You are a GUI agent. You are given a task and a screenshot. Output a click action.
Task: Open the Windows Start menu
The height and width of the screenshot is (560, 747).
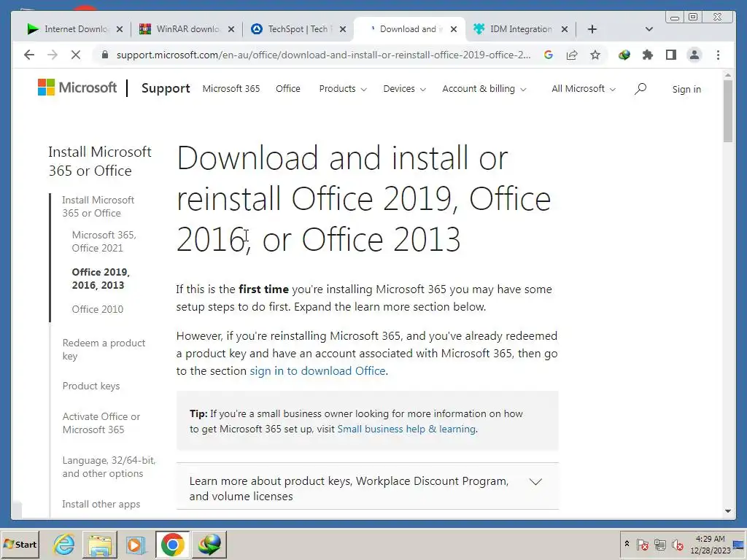pos(20,544)
